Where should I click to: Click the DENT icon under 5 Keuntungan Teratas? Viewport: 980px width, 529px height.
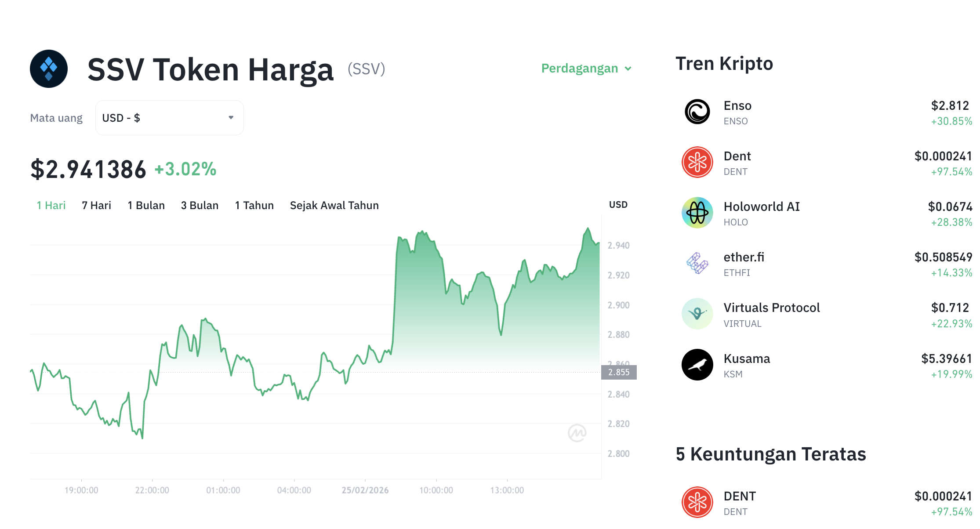coord(697,502)
